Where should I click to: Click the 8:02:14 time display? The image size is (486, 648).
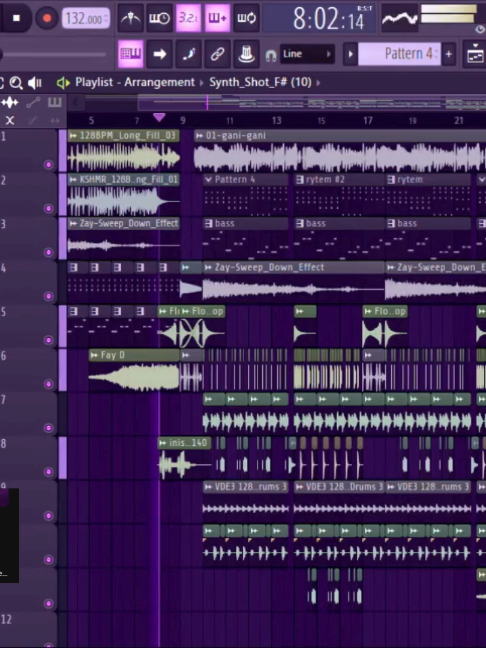point(319,19)
